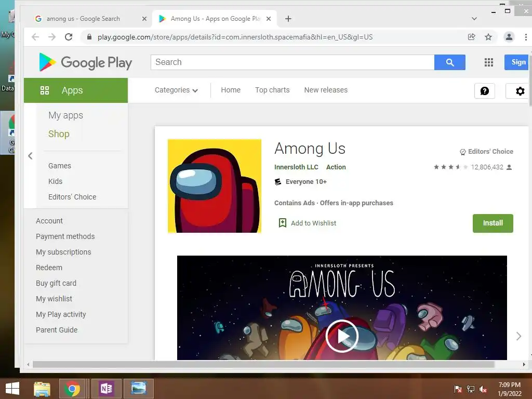532x399 pixels.
Task: Click the URL in the address bar
Action: point(235,37)
